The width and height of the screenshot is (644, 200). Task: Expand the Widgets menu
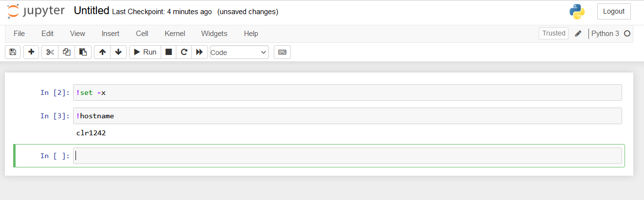point(214,34)
